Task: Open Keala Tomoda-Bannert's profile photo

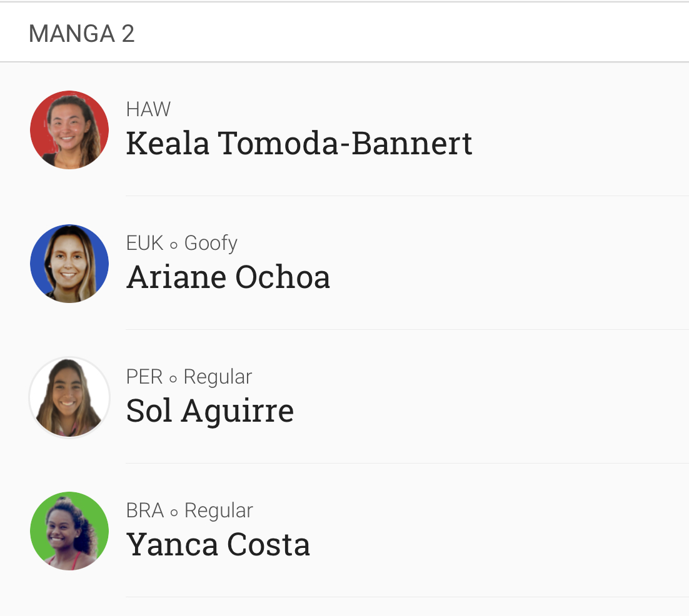Action: point(69,130)
